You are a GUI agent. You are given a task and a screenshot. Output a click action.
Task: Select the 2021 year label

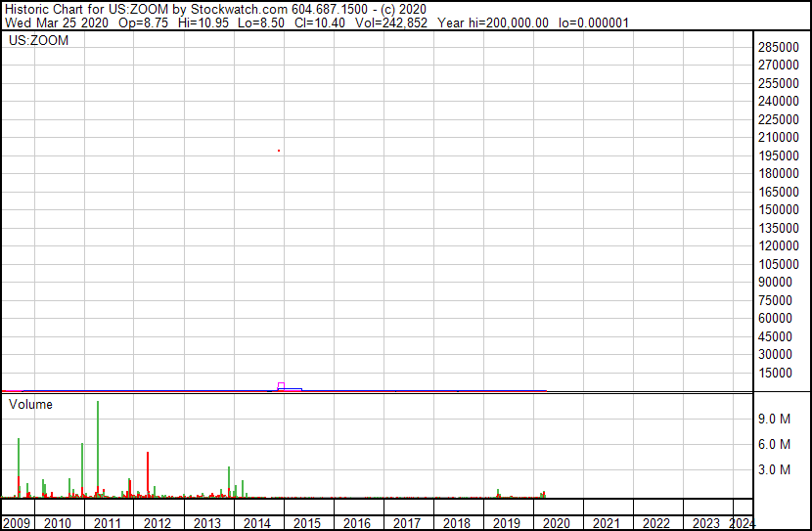click(607, 523)
